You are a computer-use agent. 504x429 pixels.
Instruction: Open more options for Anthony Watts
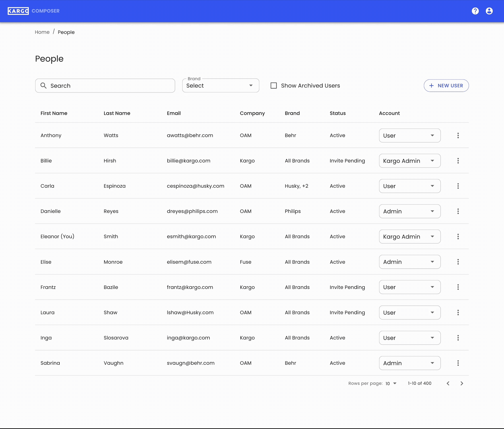coord(458,135)
